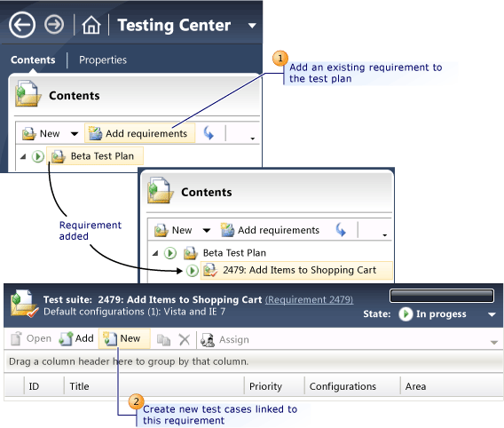Image resolution: width=504 pixels, height=428 pixels.
Task: Open the New dropdown arrow in upper Contents panel
Action: pyautogui.click(x=75, y=134)
